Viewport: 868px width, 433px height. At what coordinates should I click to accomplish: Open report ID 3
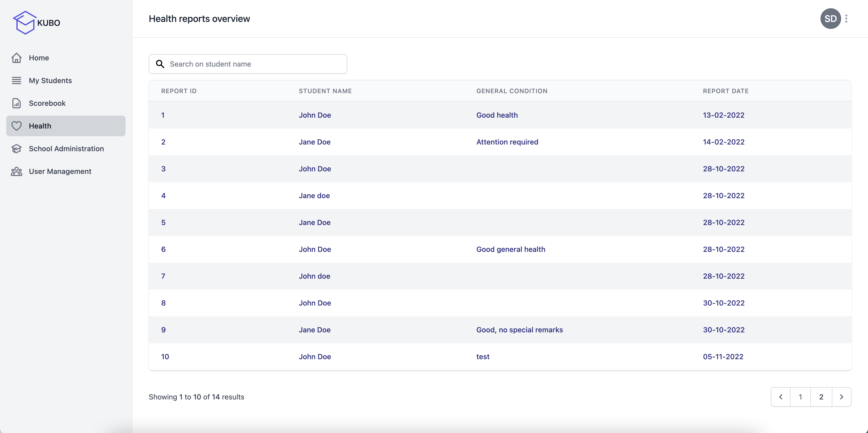point(163,169)
